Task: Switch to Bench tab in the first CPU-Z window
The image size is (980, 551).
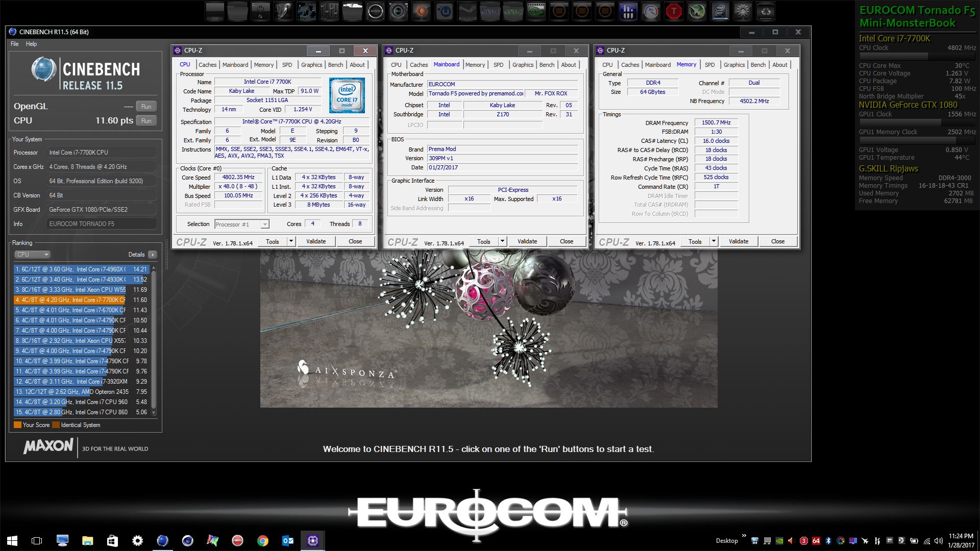Action: [x=335, y=65]
